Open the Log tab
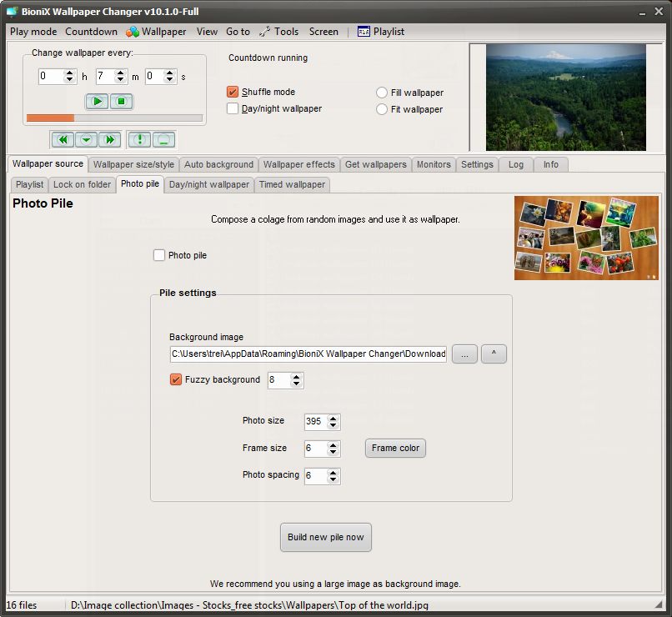672x617 pixels. point(516,164)
